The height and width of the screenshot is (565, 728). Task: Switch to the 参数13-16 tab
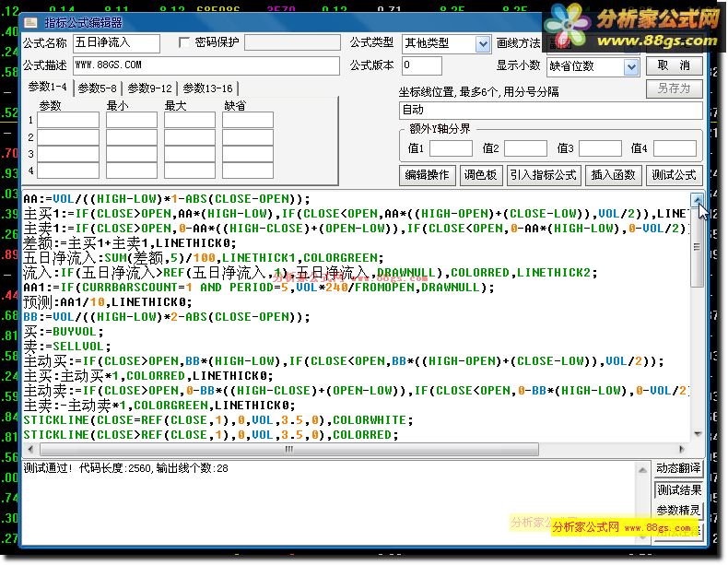pos(207,88)
